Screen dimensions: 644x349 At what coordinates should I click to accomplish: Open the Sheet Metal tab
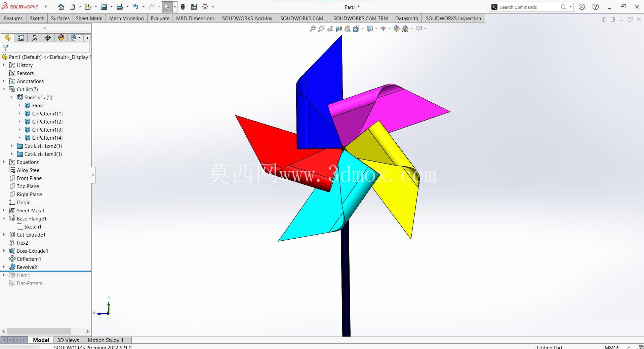click(89, 19)
